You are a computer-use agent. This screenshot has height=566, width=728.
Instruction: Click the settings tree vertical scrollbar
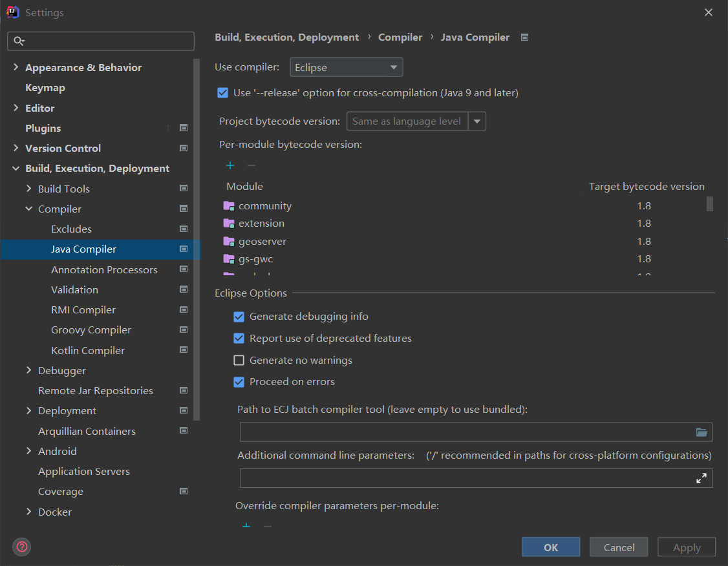coord(197,240)
